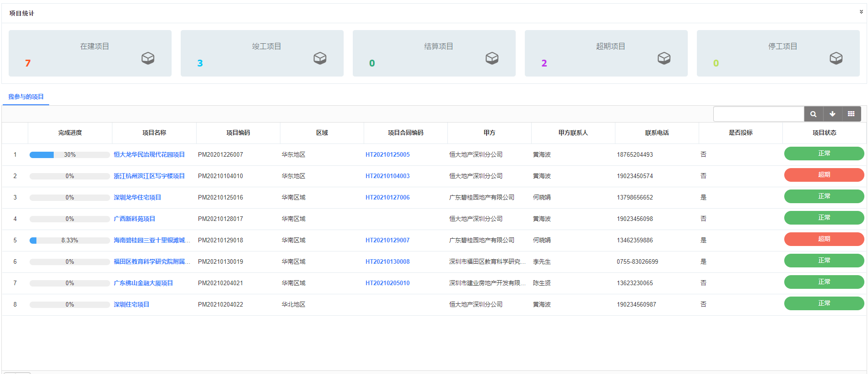Sort by 项目名称 column header
This screenshot has width=868, height=374.
tap(154, 133)
